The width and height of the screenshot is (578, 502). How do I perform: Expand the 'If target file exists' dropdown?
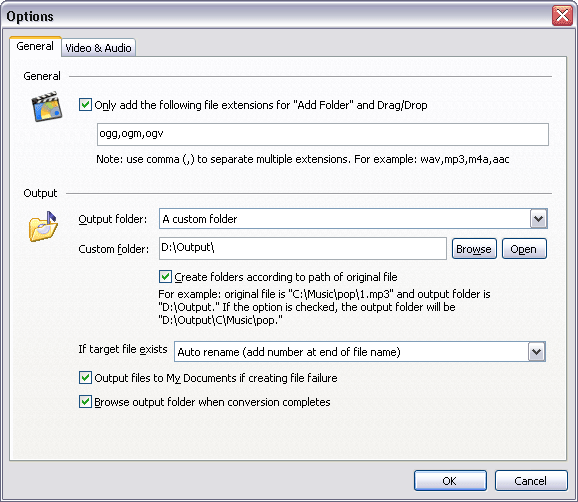tap(536, 352)
